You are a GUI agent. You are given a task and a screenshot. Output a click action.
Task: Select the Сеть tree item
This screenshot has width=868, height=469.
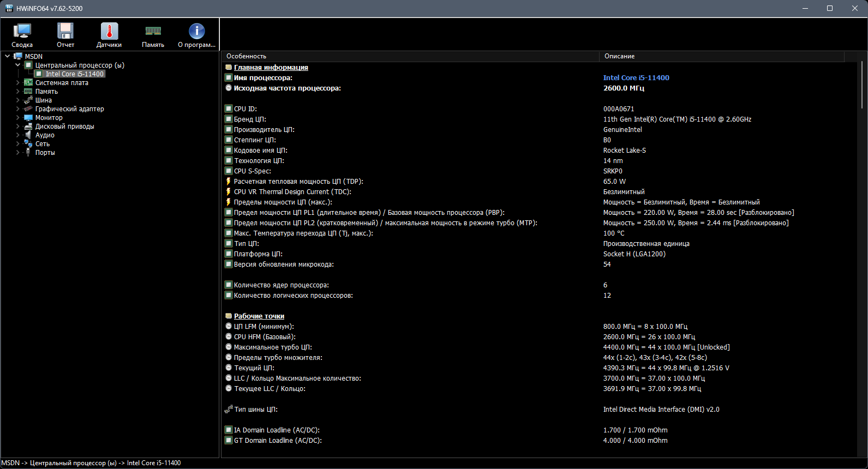(43, 144)
